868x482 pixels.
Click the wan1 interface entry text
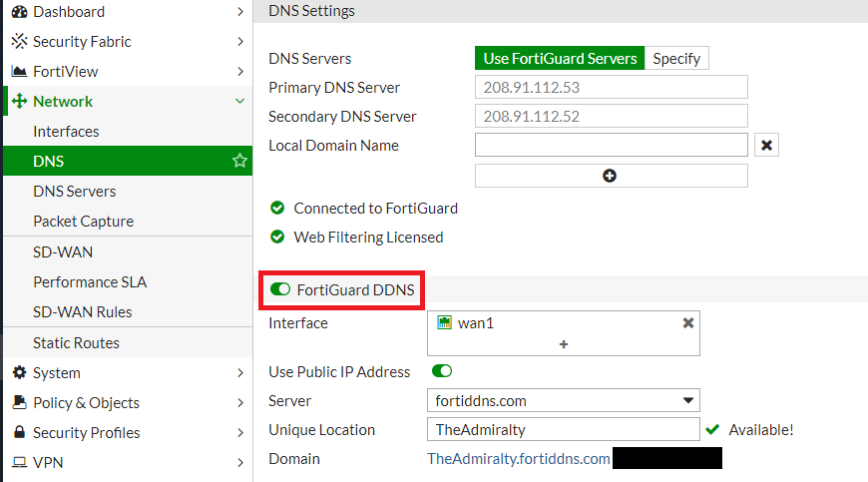(x=476, y=323)
